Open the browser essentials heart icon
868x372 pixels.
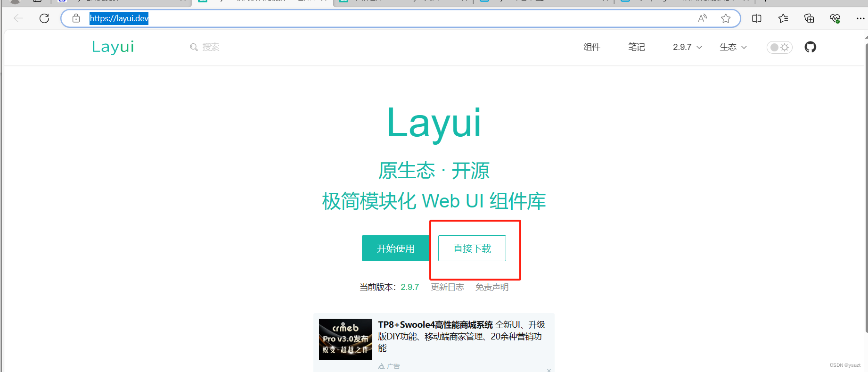tap(835, 18)
